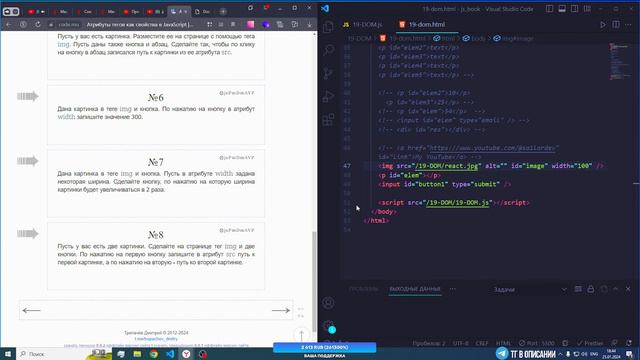Viewport: 640px width, 360px height.
Task: Change the HTML language mode
Action: click(503, 343)
